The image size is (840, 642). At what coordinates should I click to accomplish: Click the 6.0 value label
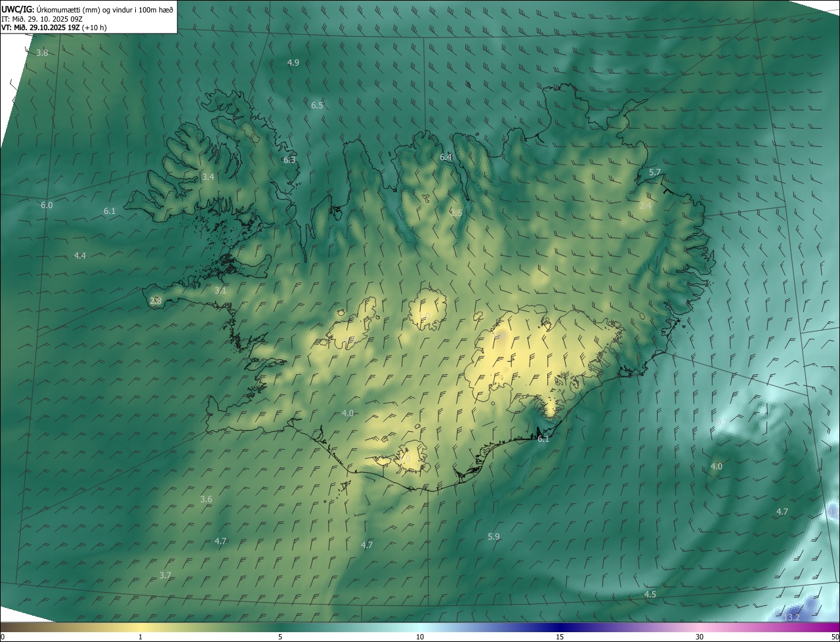click(x=47, y=205)
